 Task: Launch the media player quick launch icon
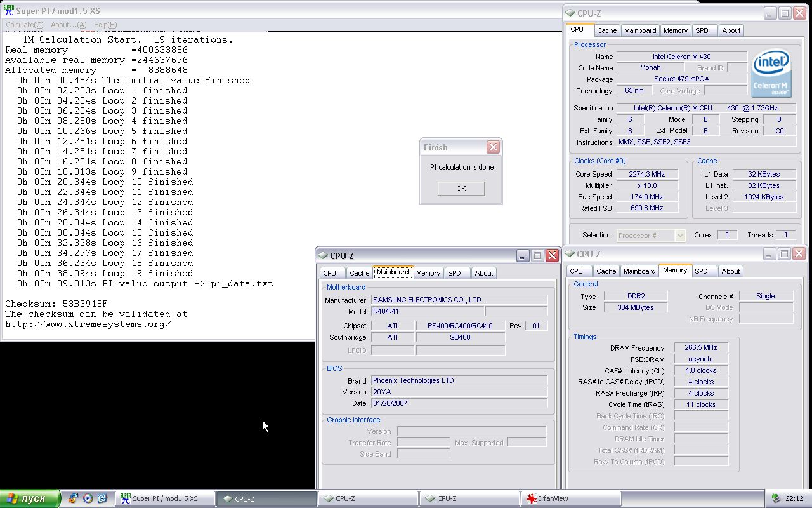point(88,498)
